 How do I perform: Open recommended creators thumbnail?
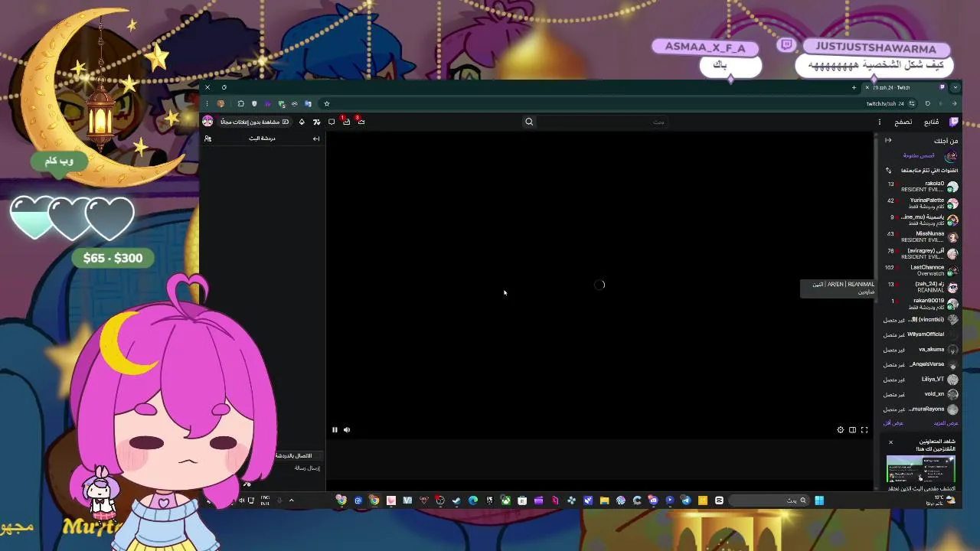(921, 469)
